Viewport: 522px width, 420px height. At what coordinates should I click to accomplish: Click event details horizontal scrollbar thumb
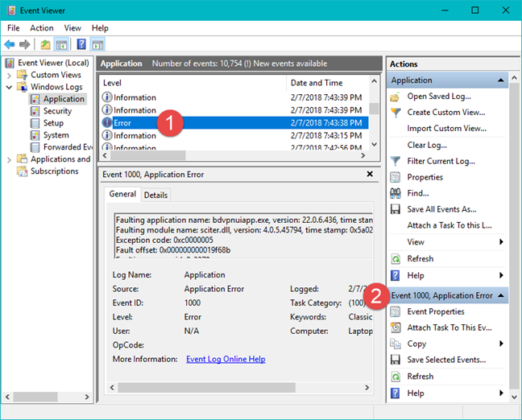(206, 387)
